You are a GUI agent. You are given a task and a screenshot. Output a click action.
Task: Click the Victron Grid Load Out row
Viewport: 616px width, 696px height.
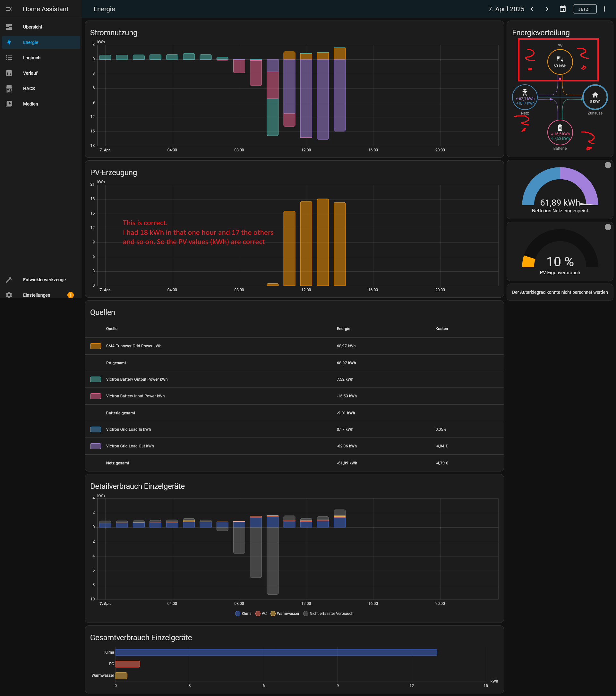tap(130, 446)
